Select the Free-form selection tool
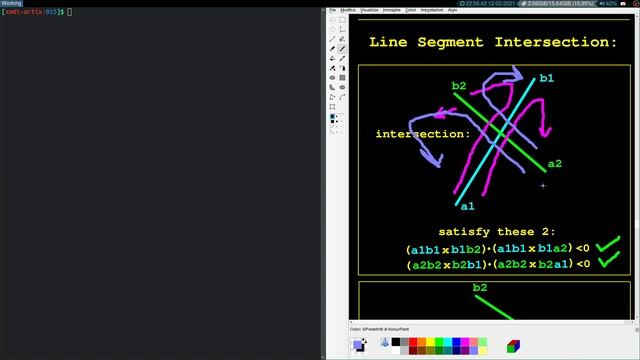 [332, 20]
